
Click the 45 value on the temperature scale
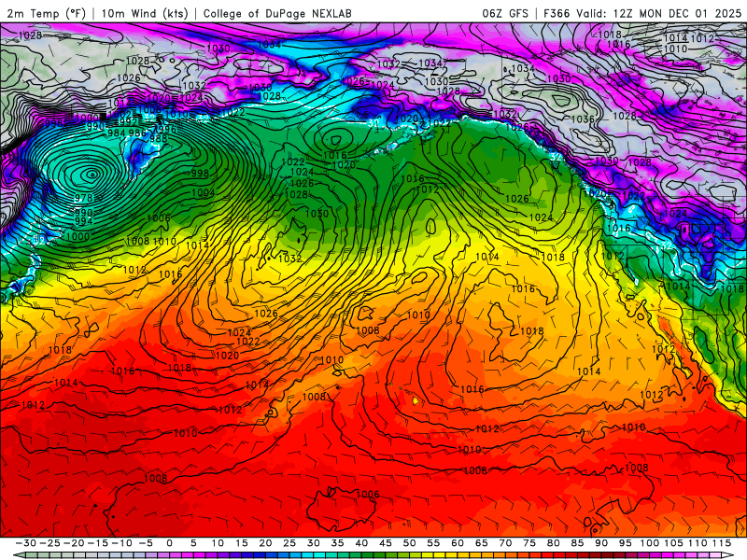(386, 543)
